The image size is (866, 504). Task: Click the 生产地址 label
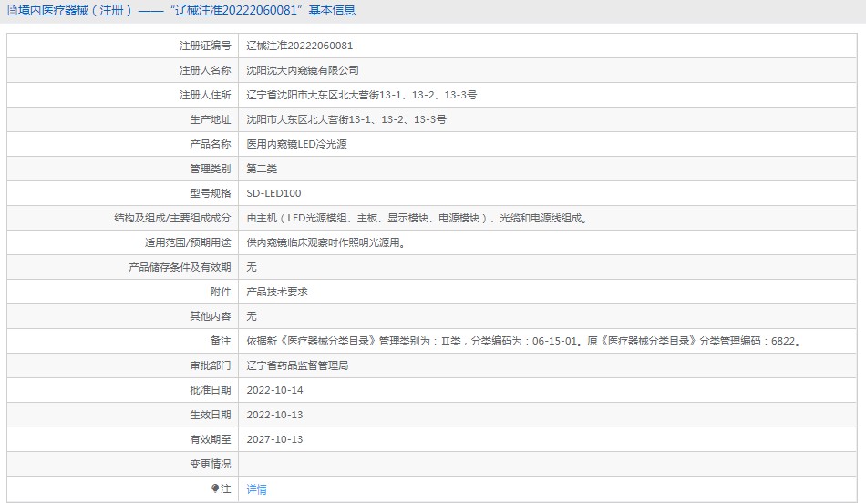click(x=211, y=119)
